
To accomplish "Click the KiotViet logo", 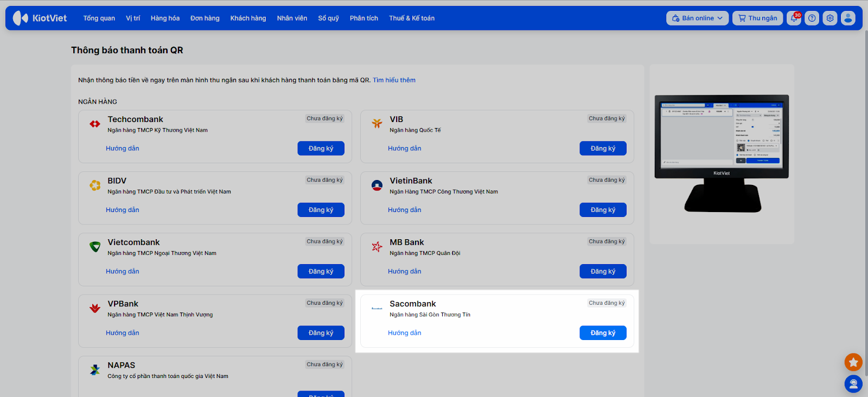I will pos(40,18).
